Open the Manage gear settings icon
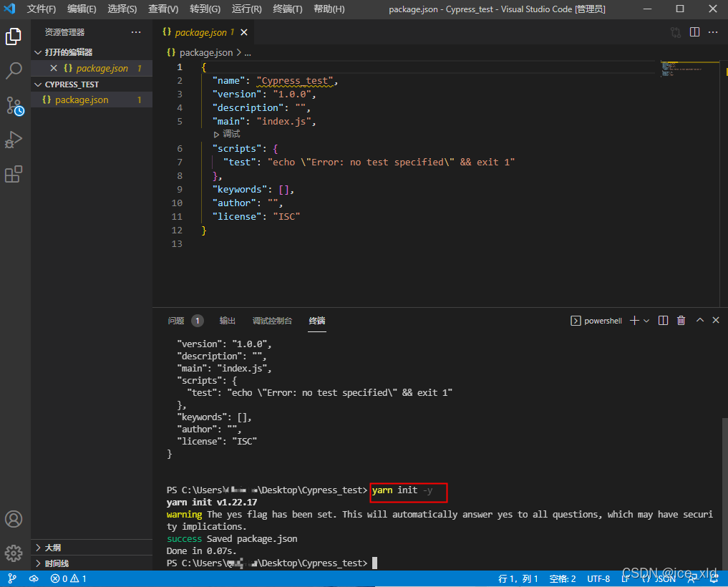This screenshot has height=587, width=728. pyautogui.click(x=14, y=553)
